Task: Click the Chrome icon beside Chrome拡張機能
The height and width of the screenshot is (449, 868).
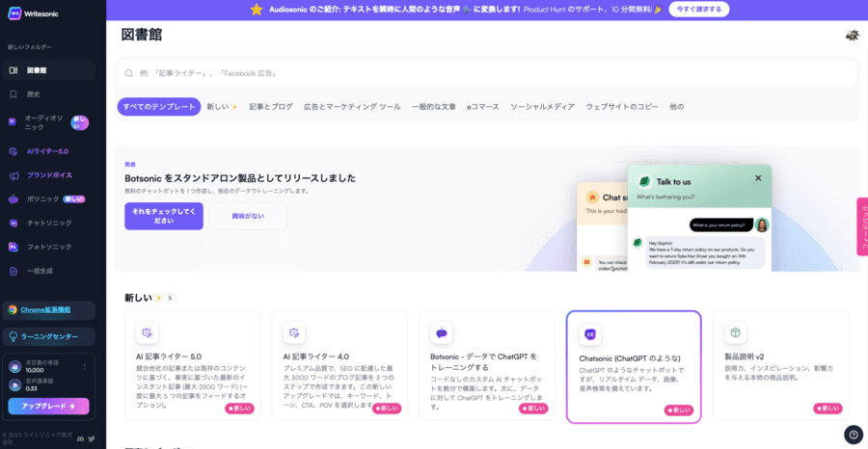Action: tap(13, 310)
